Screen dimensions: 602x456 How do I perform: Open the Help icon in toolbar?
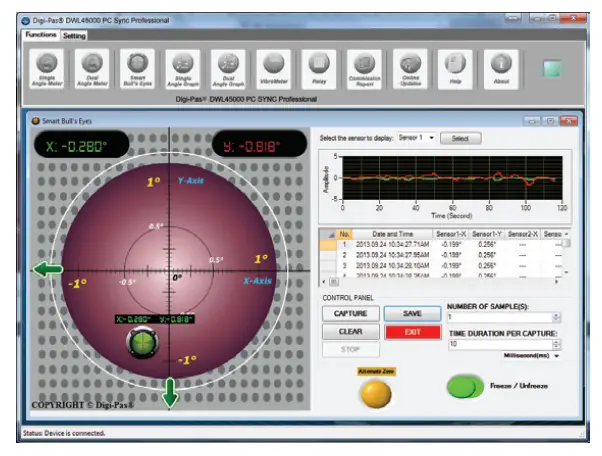click(x=455, y=69)
